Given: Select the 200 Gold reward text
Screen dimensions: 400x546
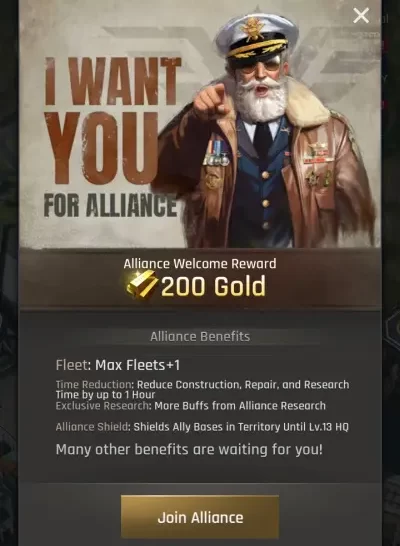Looking at the screenshot, I should (x=213, y=286).
